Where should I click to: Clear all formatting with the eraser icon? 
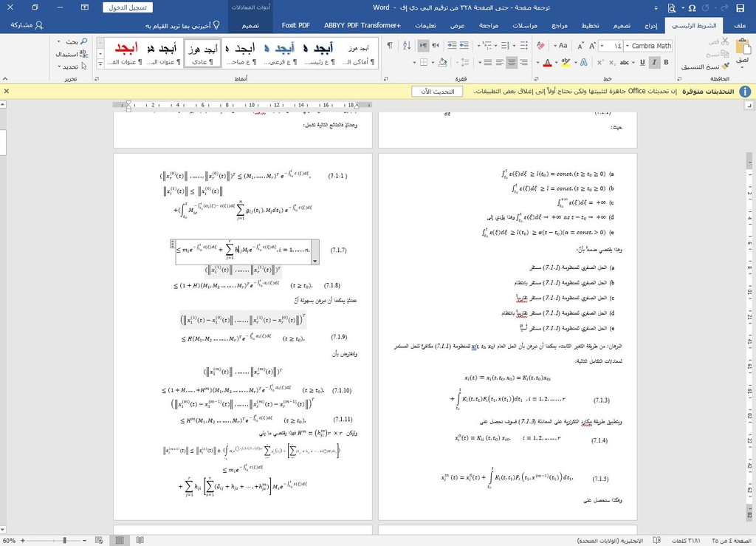[540, 46]
